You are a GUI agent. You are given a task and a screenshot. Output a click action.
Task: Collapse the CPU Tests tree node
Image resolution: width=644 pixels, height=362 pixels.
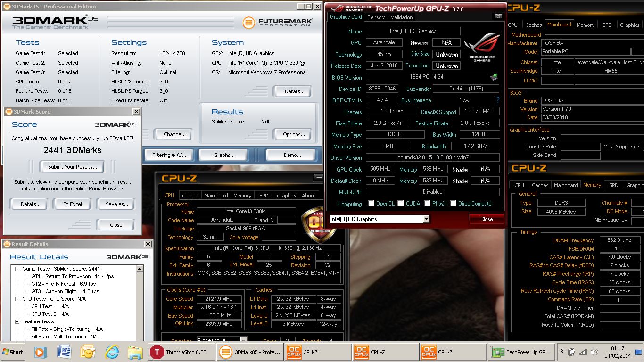pos(18,299)
